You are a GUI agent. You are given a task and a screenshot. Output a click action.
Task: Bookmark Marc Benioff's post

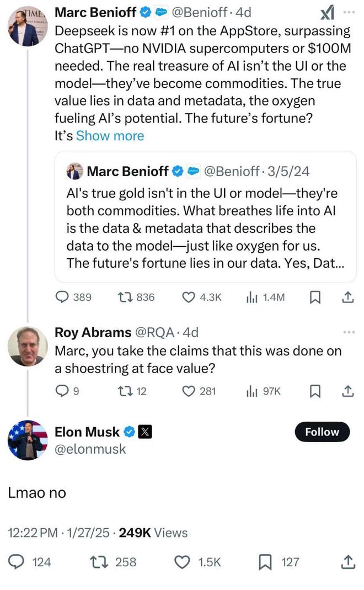point(315,297)
